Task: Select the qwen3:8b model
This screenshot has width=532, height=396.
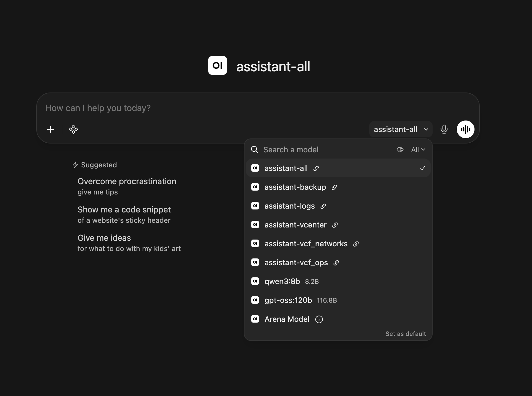Action: pyautogui.click(x=338, y=281)
